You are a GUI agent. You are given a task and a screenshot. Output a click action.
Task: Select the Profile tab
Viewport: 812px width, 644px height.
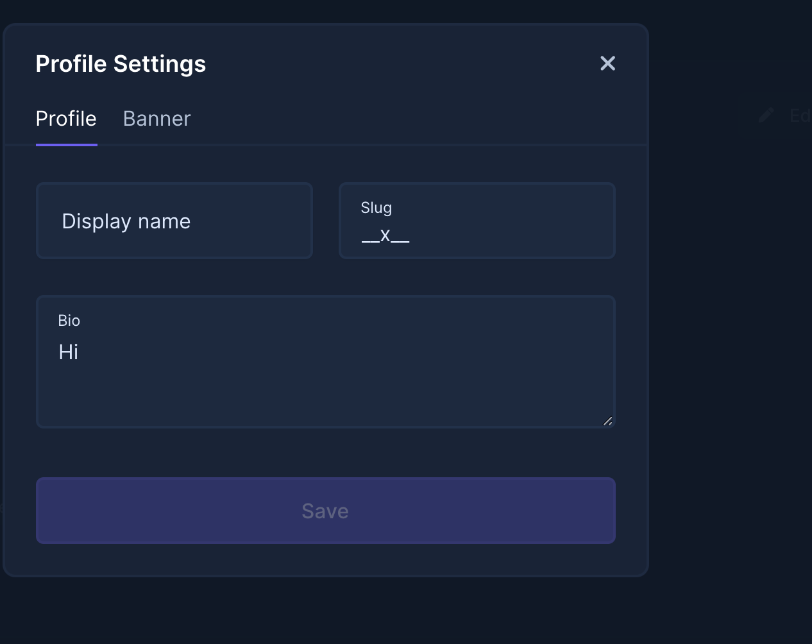(66, 119)
